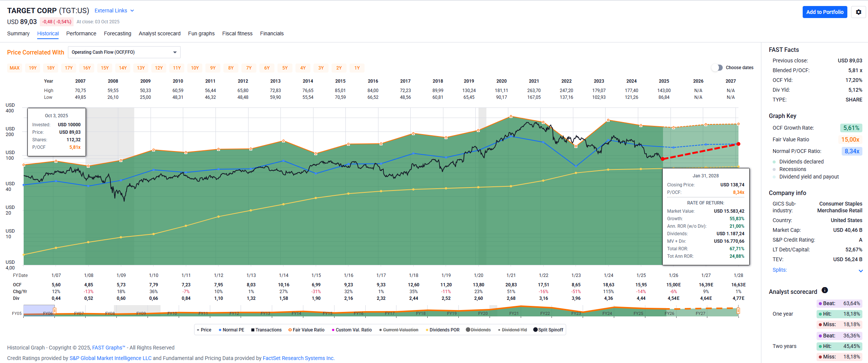
Task: Click the Custom Val. Ratio legend dot
Action: 333,330
